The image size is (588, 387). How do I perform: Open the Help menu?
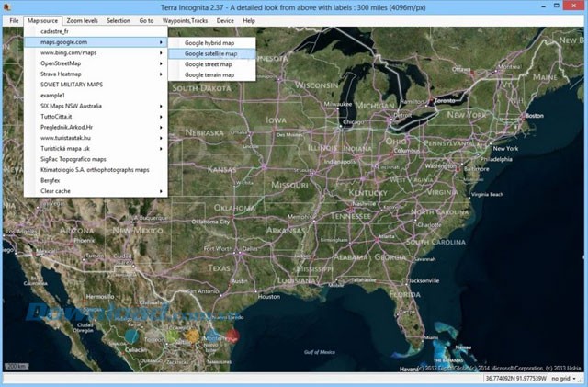coord(249,19)
